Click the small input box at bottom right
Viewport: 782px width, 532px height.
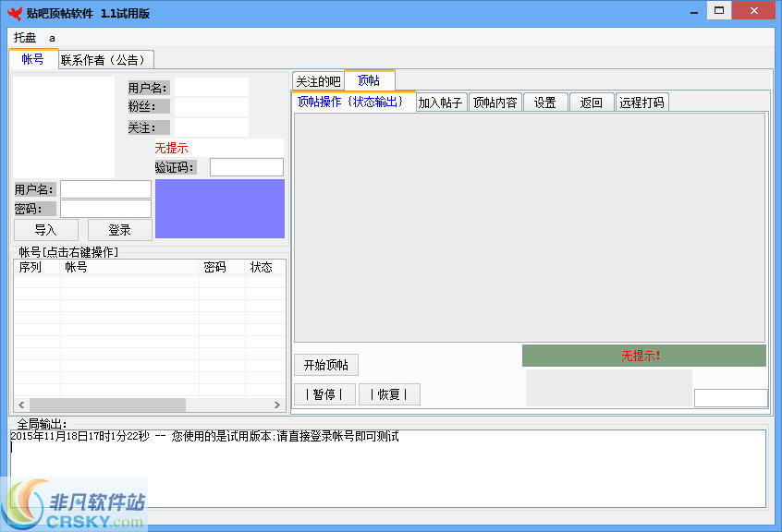tap(730, 398)
